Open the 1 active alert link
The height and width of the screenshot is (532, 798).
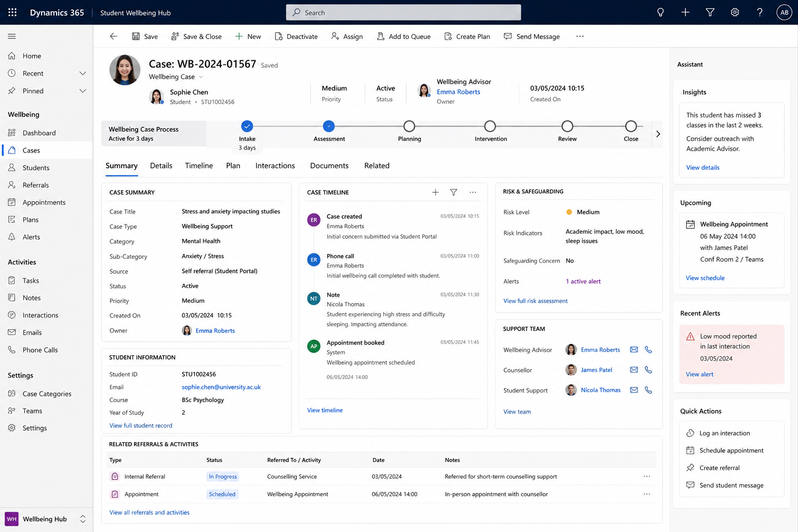click(583, 282)
